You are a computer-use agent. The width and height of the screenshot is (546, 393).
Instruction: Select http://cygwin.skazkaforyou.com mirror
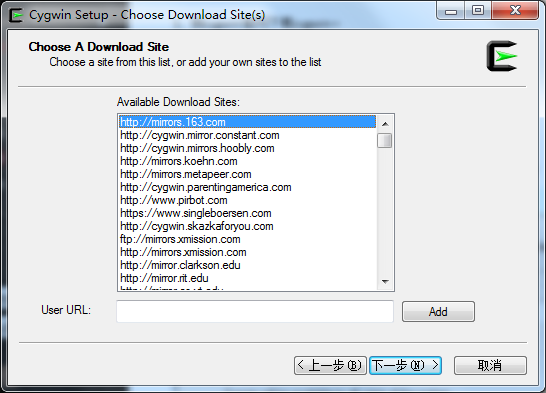pos(247,226)
